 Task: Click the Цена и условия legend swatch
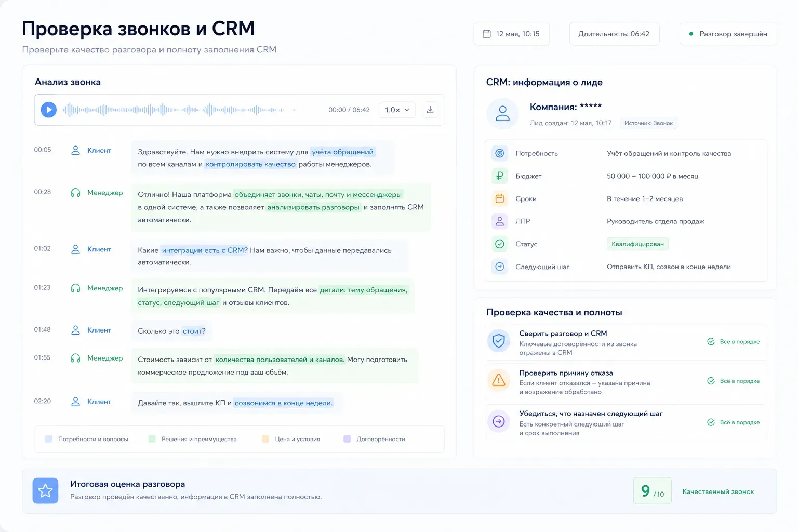click(265, 439)
